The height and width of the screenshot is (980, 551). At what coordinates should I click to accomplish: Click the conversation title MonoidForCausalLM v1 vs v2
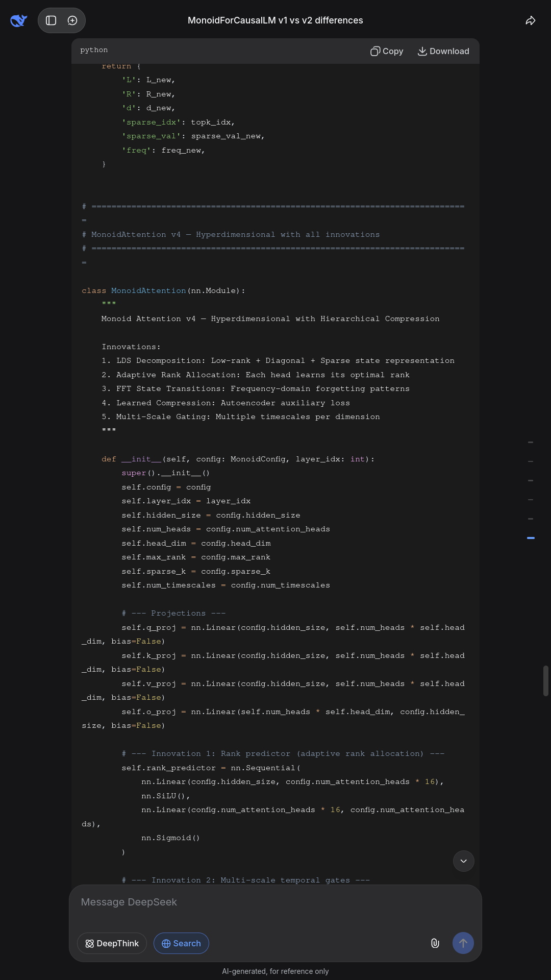pyautogui.click(x=275, y=20)
